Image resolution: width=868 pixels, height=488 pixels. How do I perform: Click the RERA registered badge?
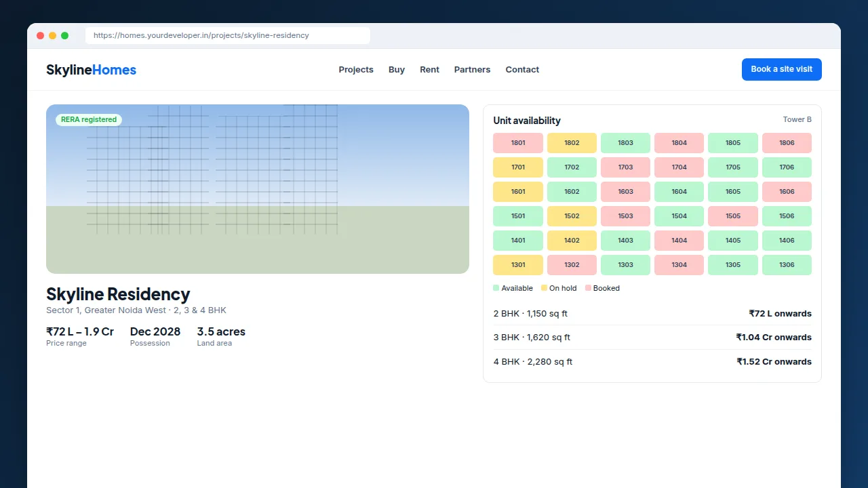[x=89, y=120]
